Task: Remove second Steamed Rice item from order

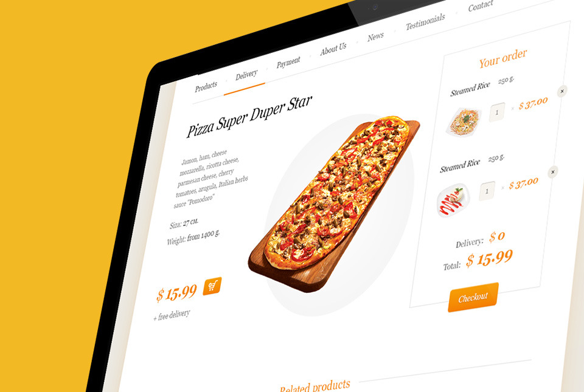Action: point(553,172)
